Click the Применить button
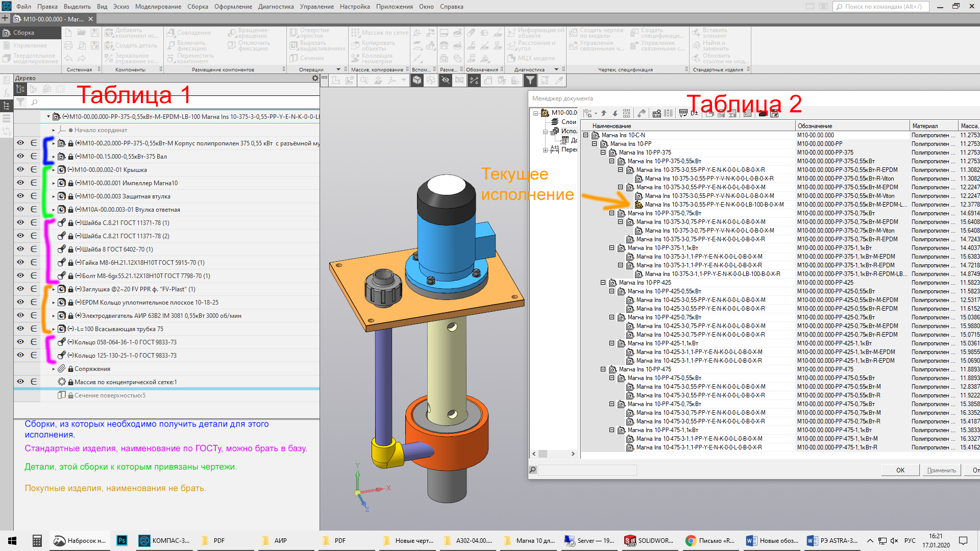The width and height of the screenshot is (980, 551). (x=941, y=470)
